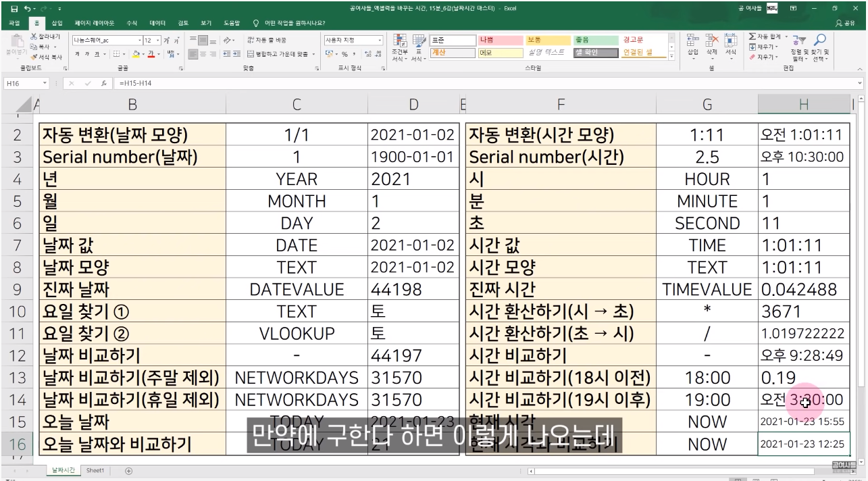Open 표 서식 format as table
The height and width of the screenshot is (481, 868).
coord(419,47)
